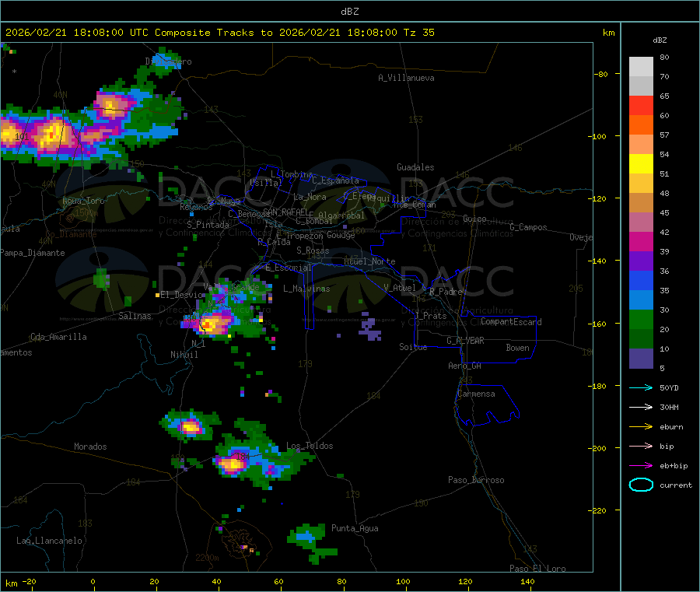Click the 'Aero_GA' map label
This screenshot has height=592, width=700.
(465, 366)
